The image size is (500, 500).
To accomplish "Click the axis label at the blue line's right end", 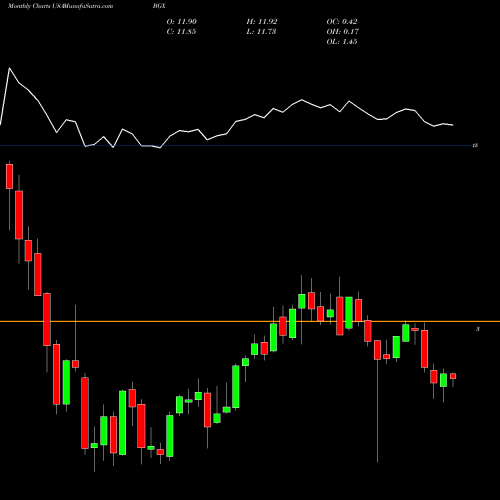I will [x=476, y=145].
